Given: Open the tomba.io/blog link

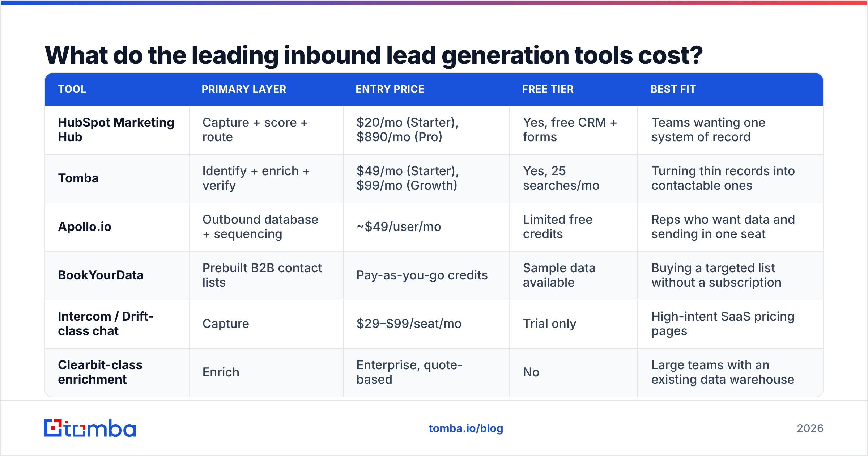Looking at the screenshot, I should coord(466,428).
